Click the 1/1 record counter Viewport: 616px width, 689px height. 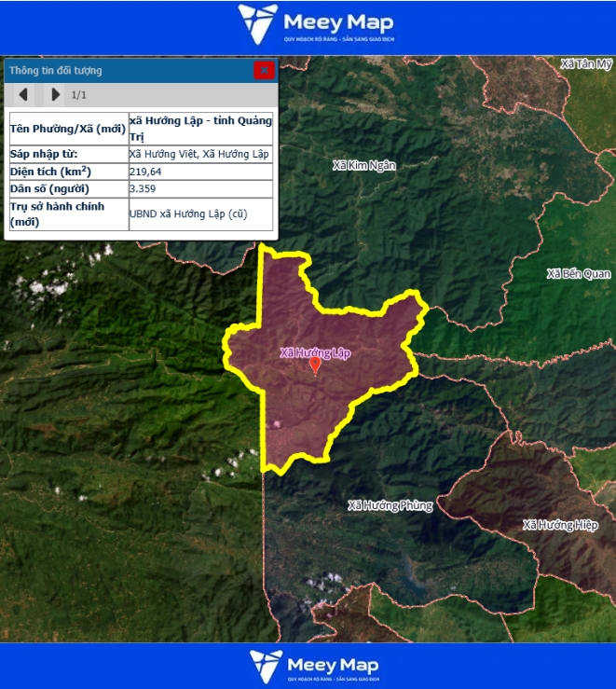point(79,95)
